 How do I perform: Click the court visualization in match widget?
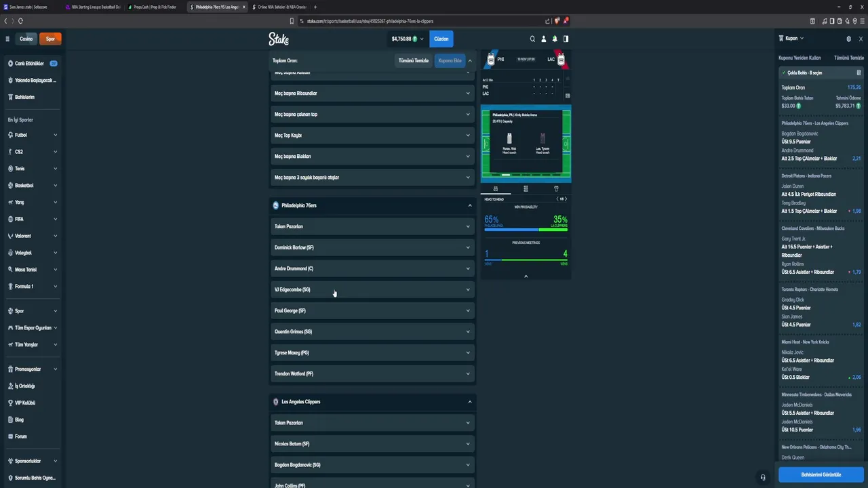(x=526, y=144)
